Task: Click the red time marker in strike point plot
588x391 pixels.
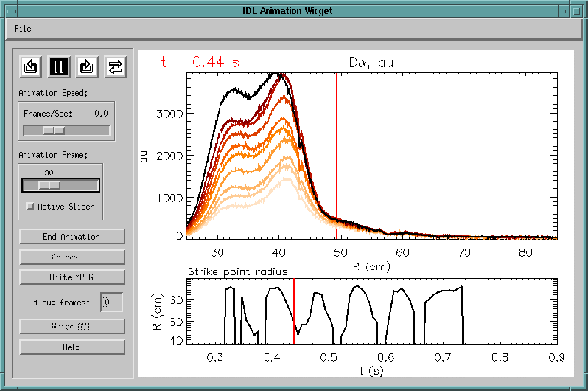Action: [x=294, y=312]
